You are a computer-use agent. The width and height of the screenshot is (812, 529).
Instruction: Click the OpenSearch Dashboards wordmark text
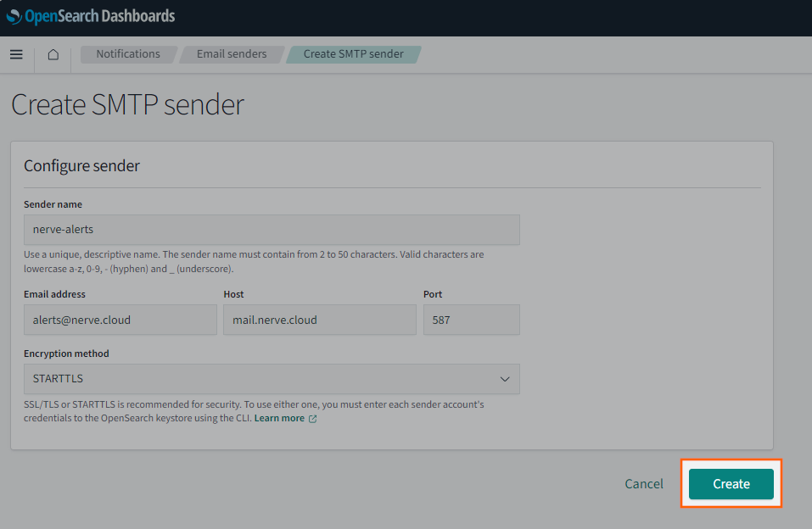(x=100, y=16)
